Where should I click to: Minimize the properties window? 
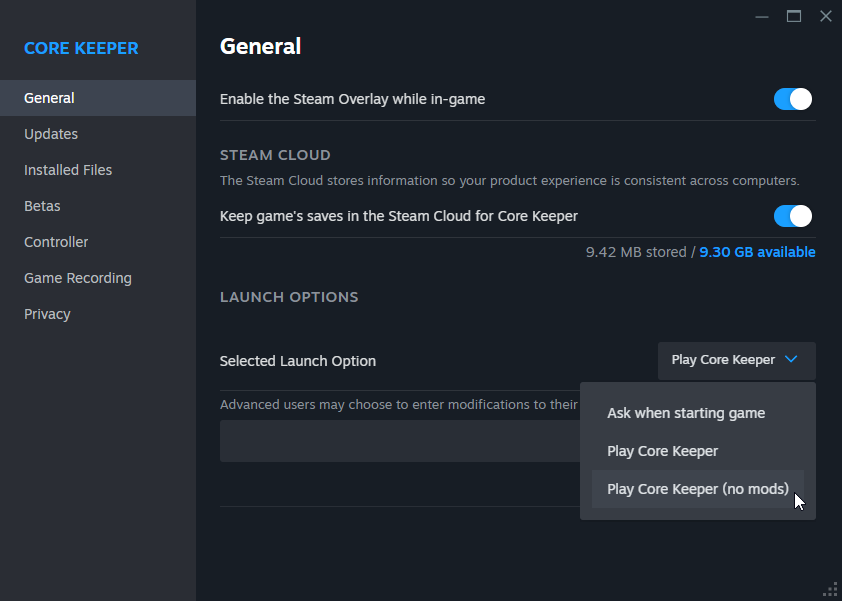tap(762, 16)
